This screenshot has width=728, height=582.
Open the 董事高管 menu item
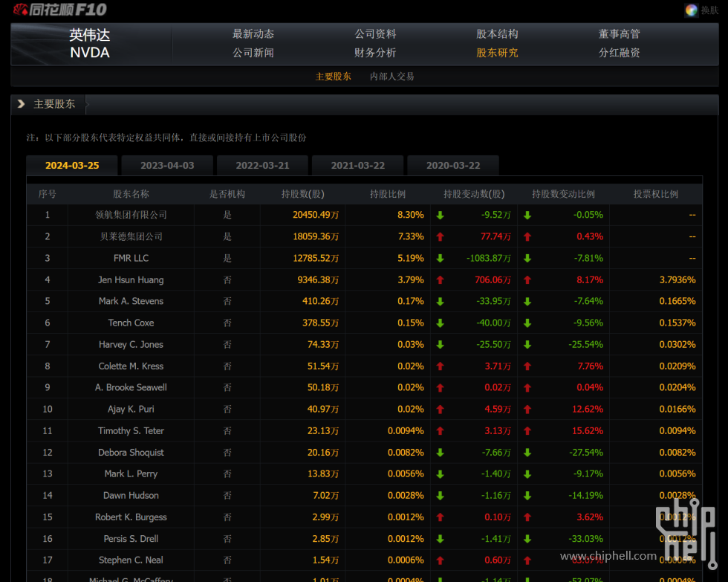pyautogui.click(x=620, y=34)
